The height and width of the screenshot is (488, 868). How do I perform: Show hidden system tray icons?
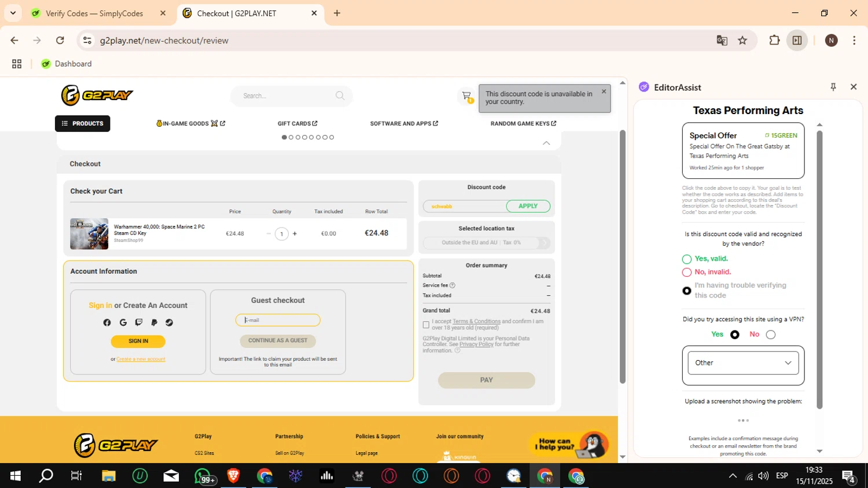point(733,476)
